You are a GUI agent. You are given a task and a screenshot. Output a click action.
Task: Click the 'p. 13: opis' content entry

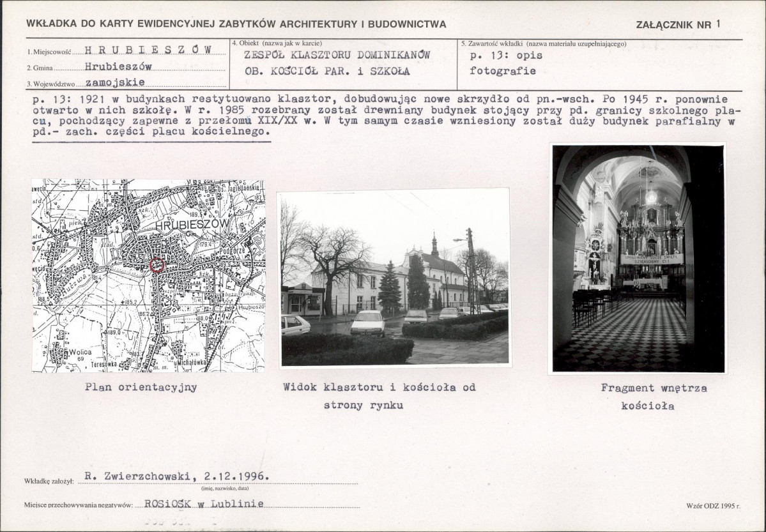pyautogui.click(x=506, y=55)
